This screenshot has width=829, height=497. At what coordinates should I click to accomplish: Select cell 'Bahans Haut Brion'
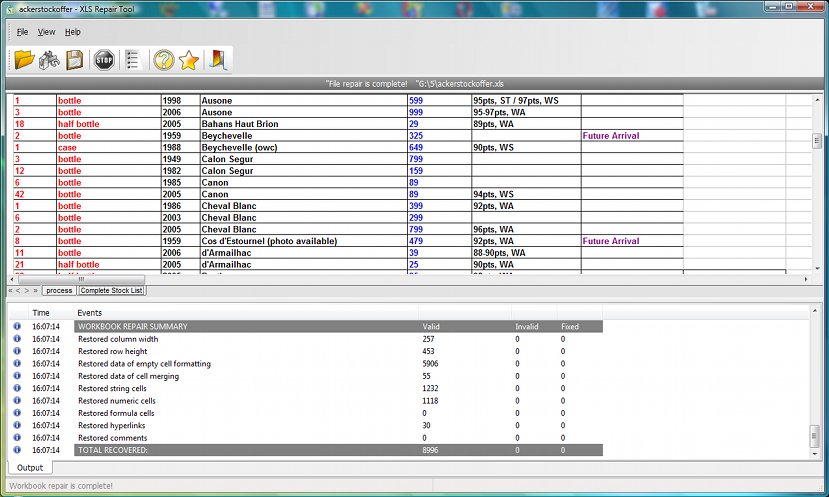point(303,124)
